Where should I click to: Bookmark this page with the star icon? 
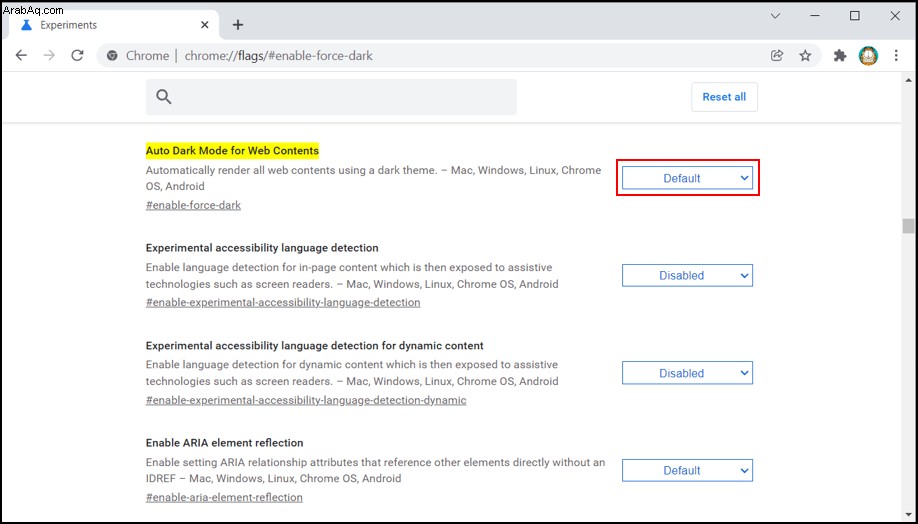coord(806,56)
